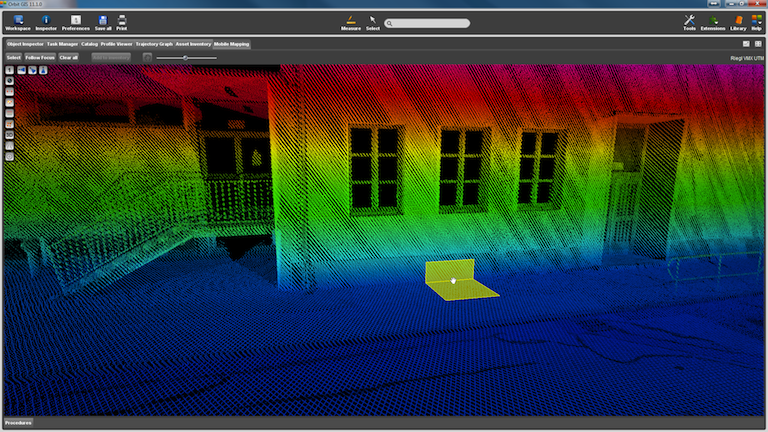768x432 pixels.
Task: Expand the Extensions dropdown
Action: tap(713, 21)
